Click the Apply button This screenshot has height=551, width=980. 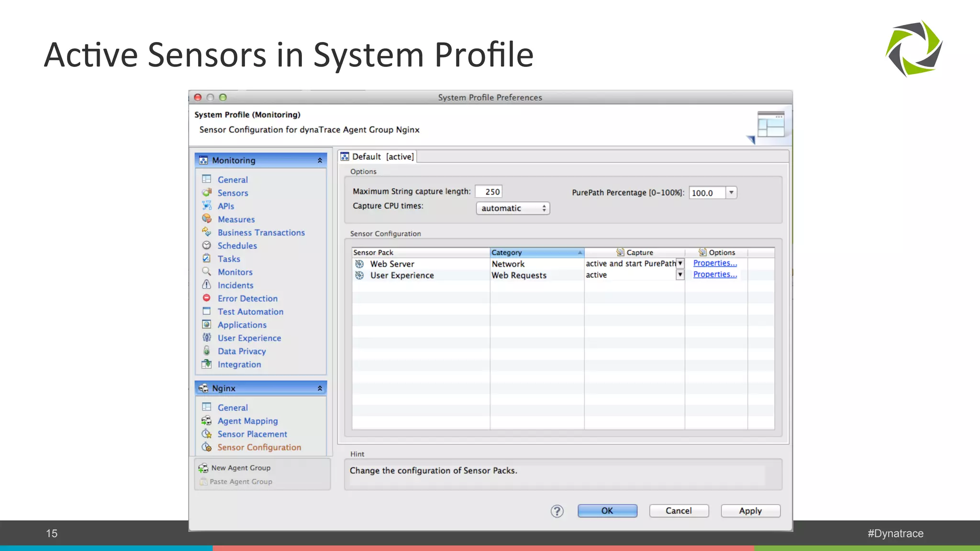tap(750, 511)
